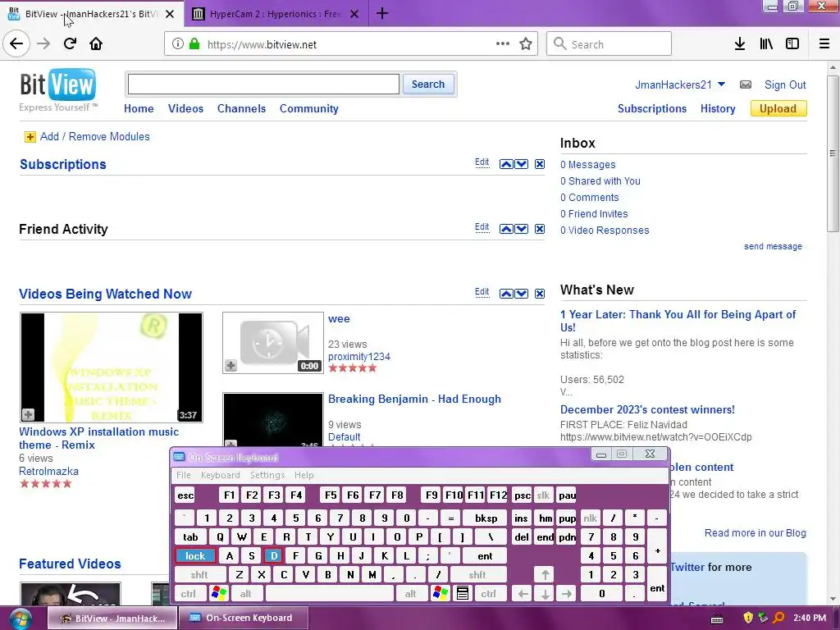Toggle left alt key on On-Screen Keyboard
Screen dimensions: 840x630
pyautogui.click(x=246, y=594)
